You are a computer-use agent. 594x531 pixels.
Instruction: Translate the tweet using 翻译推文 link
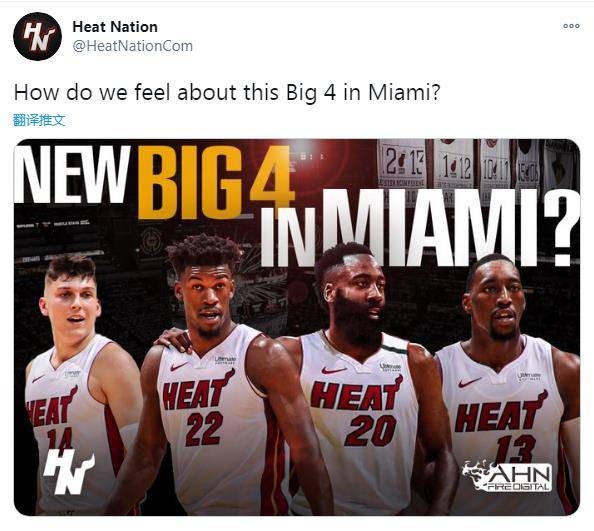click(39, 120)
